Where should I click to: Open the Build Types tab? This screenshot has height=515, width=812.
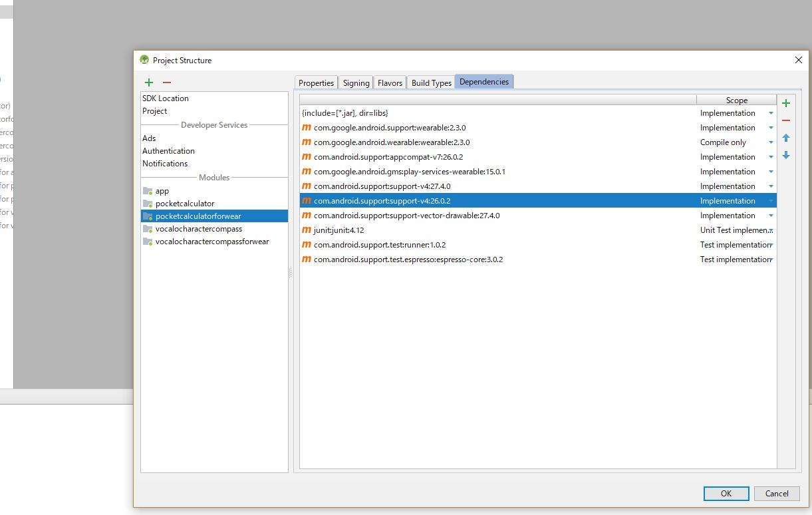431,83
